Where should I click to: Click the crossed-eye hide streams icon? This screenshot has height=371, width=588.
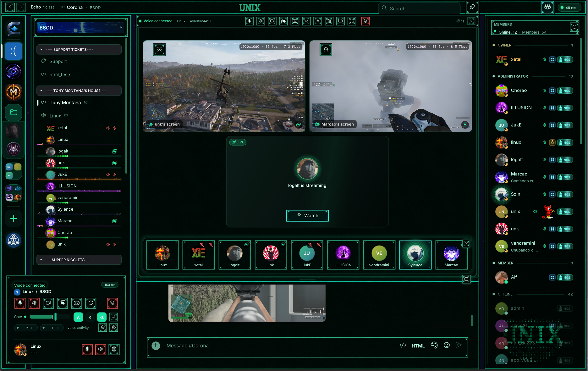[306, 21]
